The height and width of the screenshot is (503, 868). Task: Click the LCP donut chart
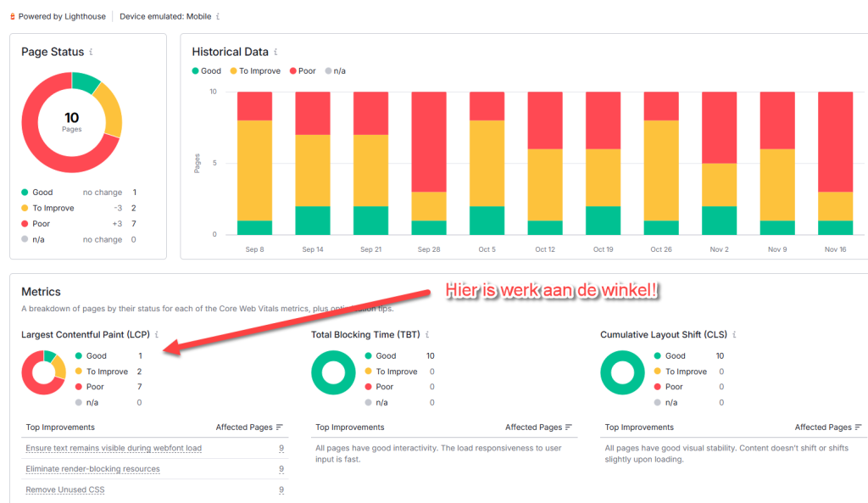(x=44, y=372)
